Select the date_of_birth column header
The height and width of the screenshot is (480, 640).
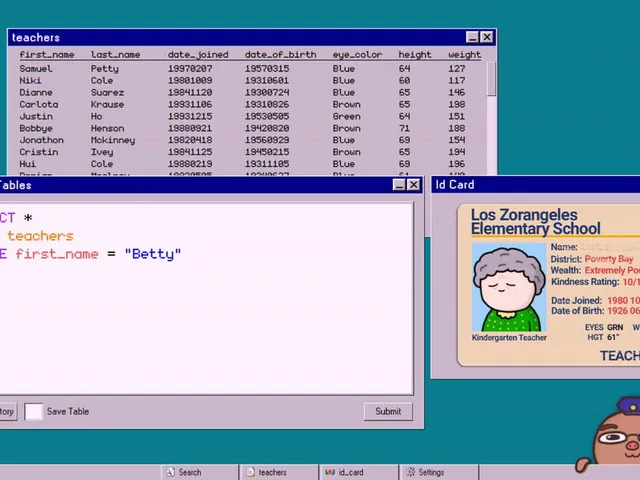point(280,55)
